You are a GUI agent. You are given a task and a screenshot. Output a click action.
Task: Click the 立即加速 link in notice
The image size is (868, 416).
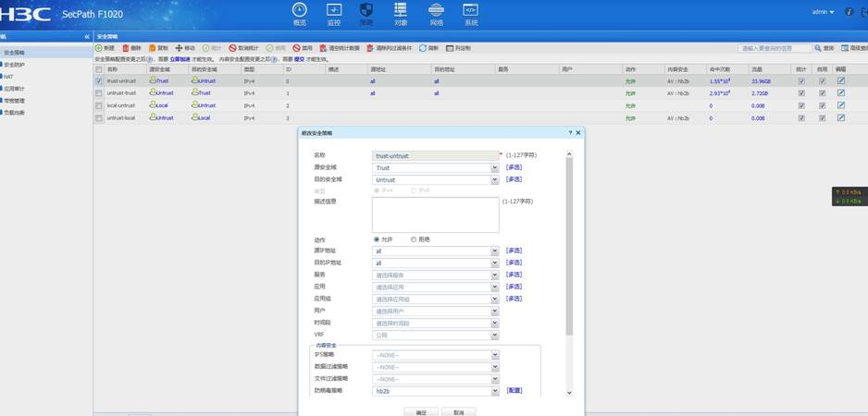pyautogui.click(x=180, y=58)
